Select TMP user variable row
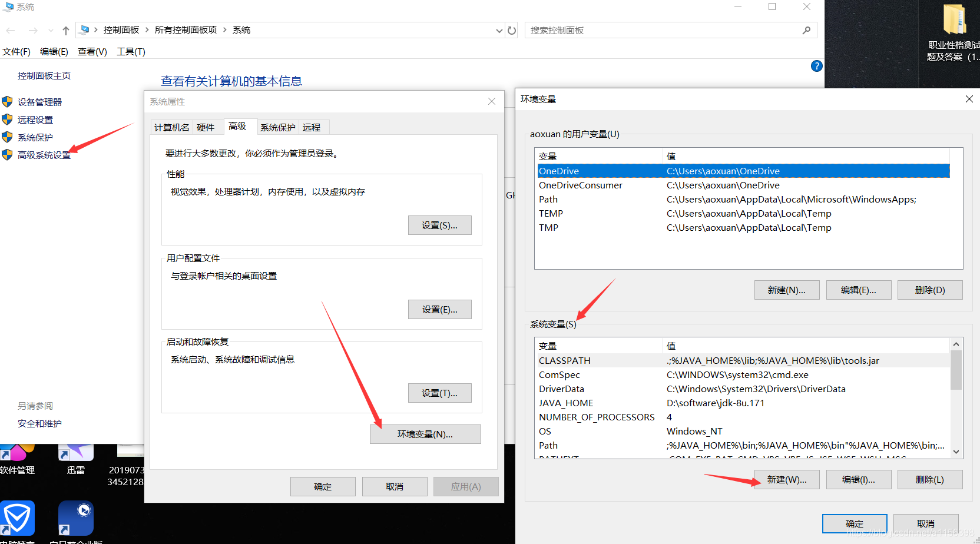This screenshot has height=544, width=980. point(743,227)
